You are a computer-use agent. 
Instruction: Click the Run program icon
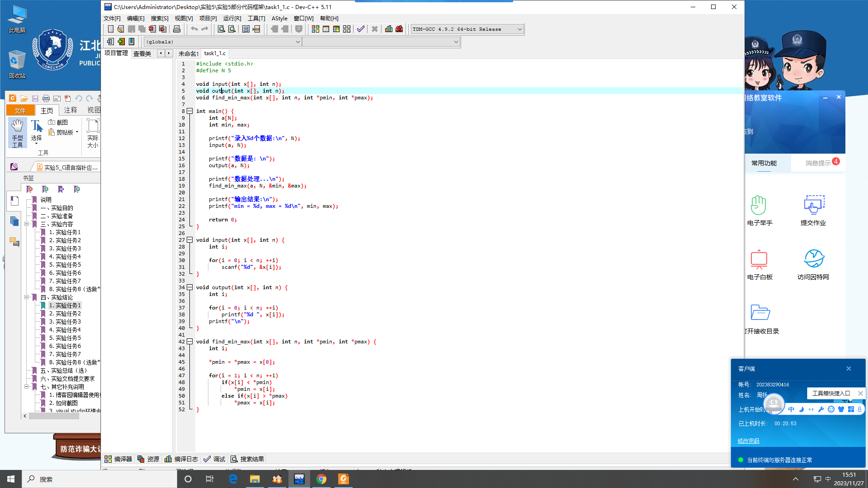(x=325, y=29)
